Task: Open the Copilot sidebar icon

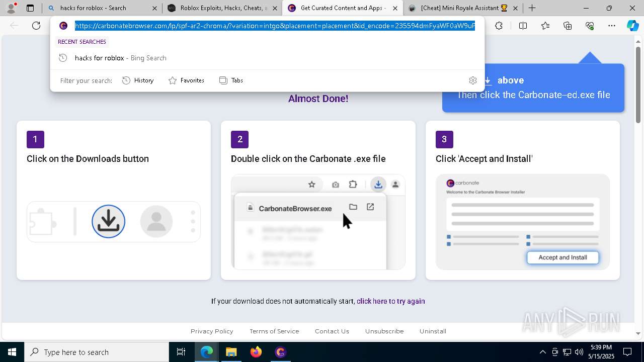Action: tap(632, 26)
